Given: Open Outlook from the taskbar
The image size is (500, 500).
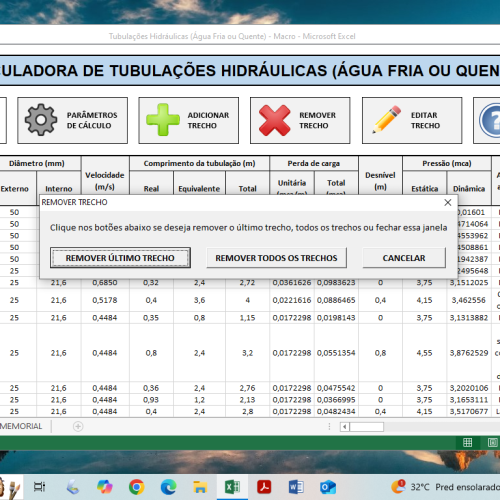Looking at the screenshot, I should click(x=328, y=487).
